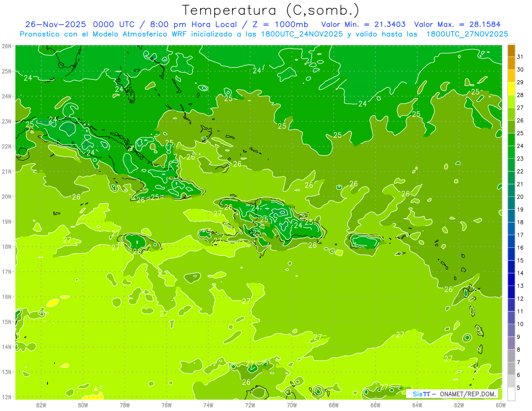
Task: Click the legend scale value 11
Action: point(520,311)
